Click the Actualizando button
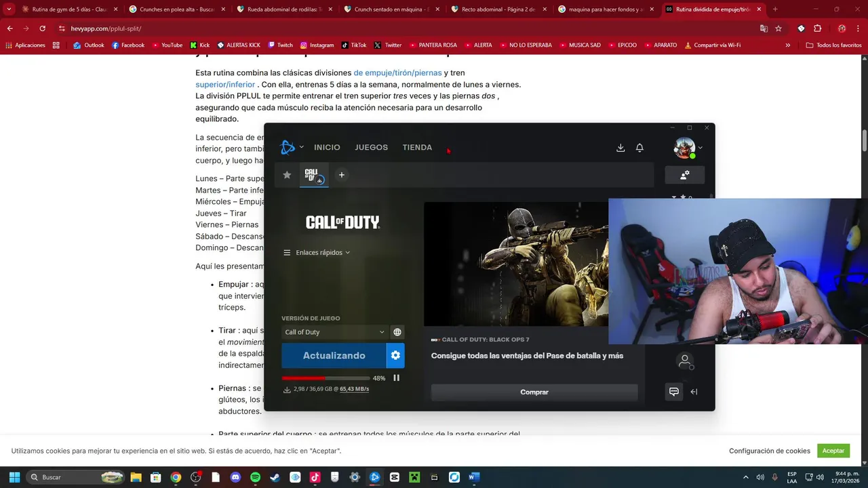 [x=334, y=355]
